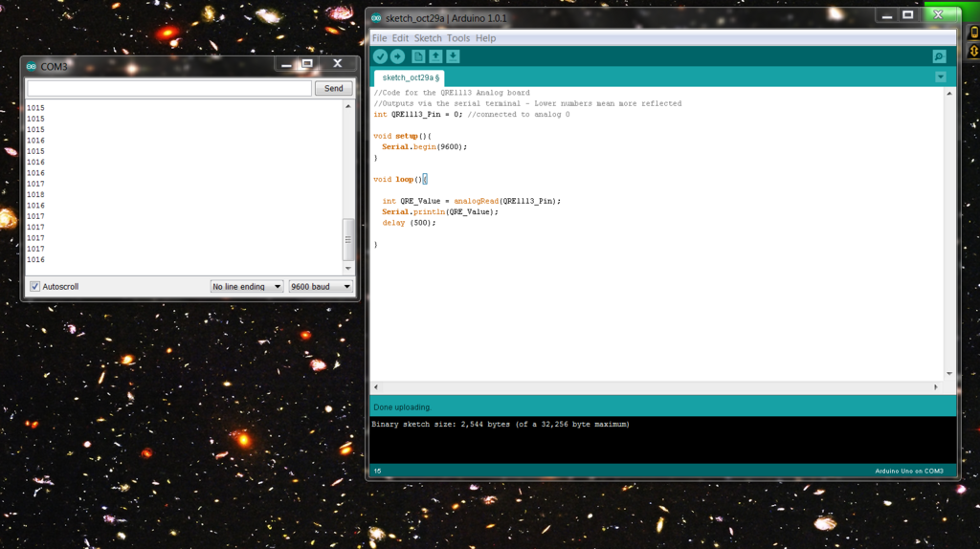Screen dimensions: 980x549
Task: Click the Verify sketch checkmark icon
Action: click(x=380, y=56)
